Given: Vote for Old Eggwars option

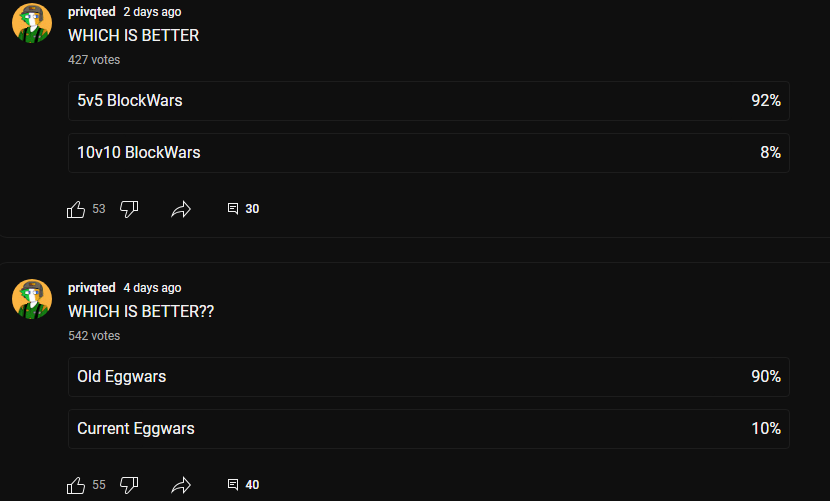Looking at the screenshot, I should pos(429,377).
